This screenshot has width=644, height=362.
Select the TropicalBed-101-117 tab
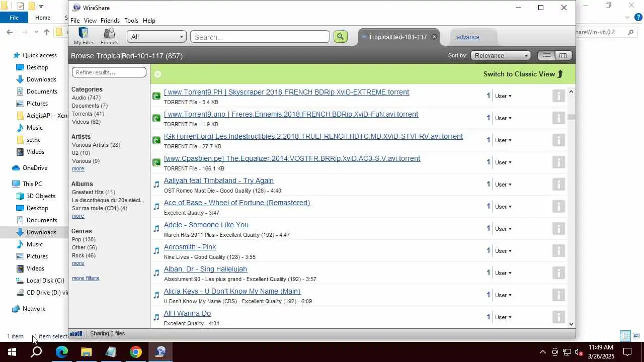point(397,37)
